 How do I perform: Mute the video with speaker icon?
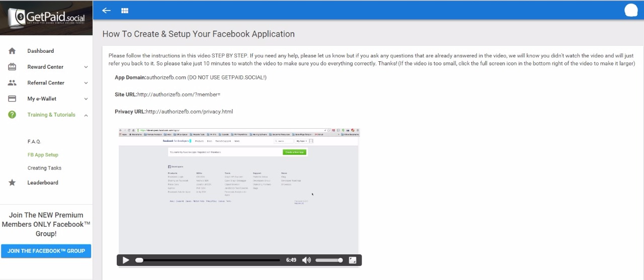pos(306,260)
